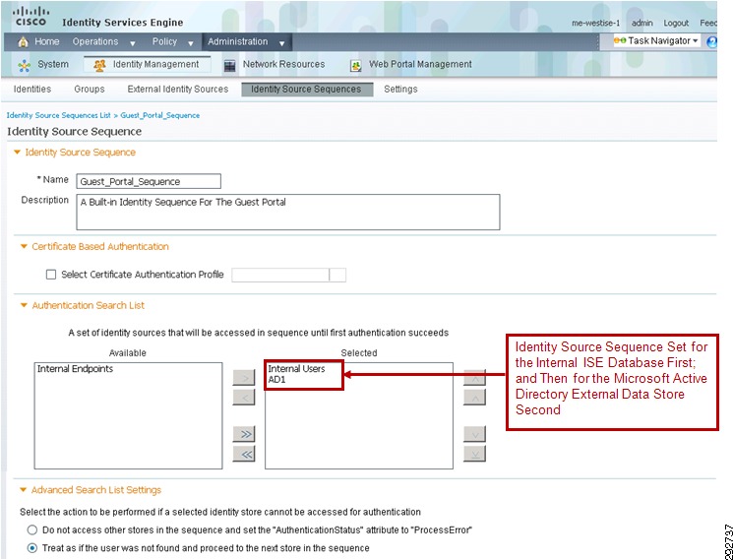Open the Task Navigator dropdown
Viewport: 733px width, 560px height.
(x=696, y=41)
